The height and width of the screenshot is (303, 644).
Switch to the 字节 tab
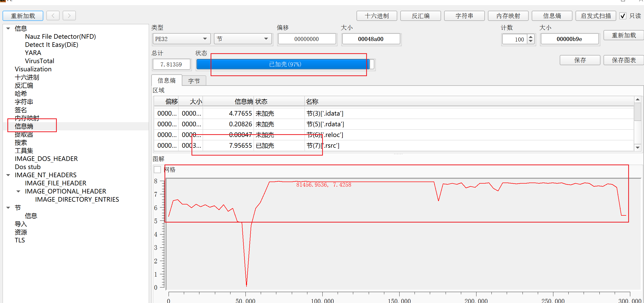[194, 81]
